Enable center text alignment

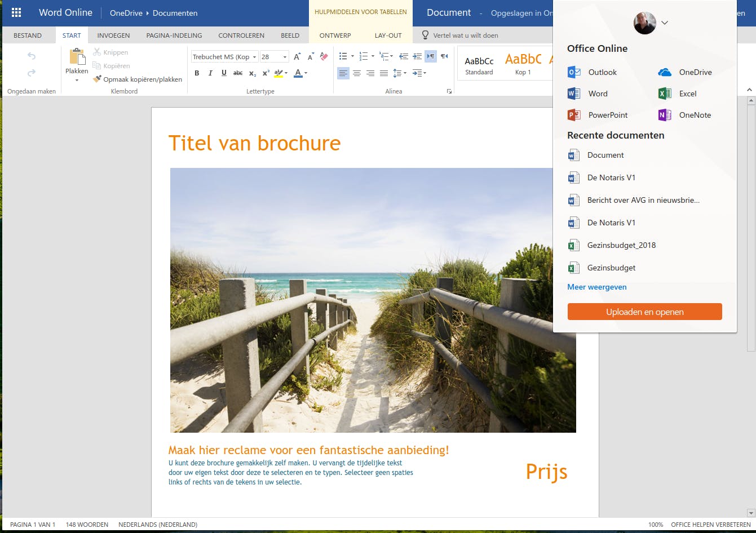point(357,73)
